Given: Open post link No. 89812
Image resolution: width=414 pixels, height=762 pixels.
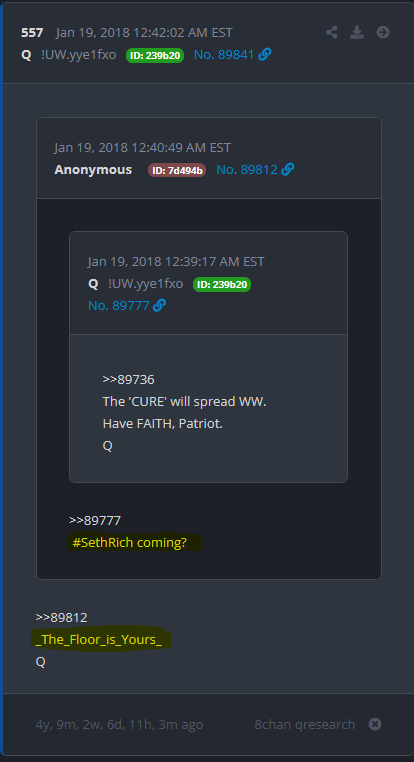Looking at the screenshot, I should tap(247, 170).
